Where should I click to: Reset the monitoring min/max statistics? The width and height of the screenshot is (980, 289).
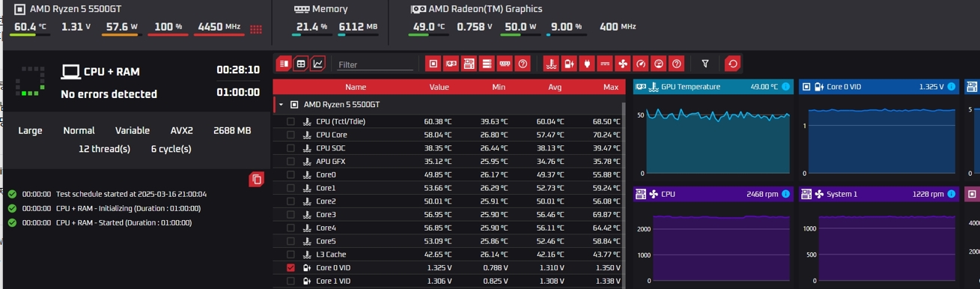[x=733, y=64]
